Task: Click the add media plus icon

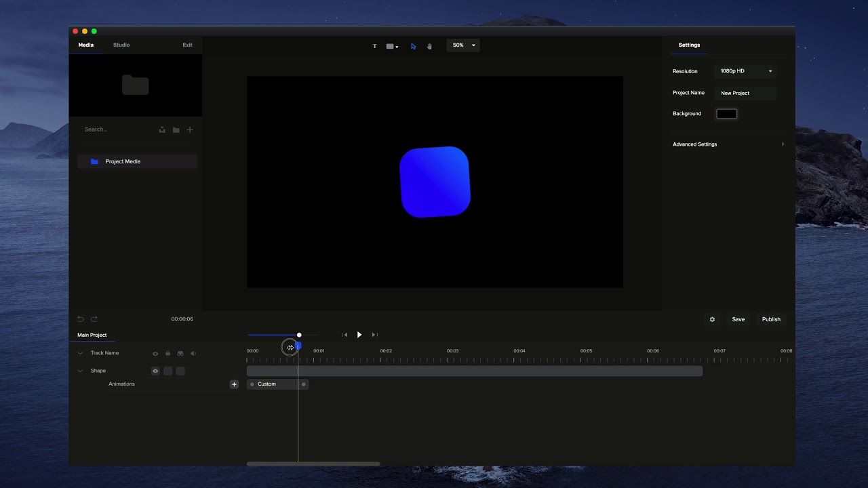Action: click(x=190, y=129)
